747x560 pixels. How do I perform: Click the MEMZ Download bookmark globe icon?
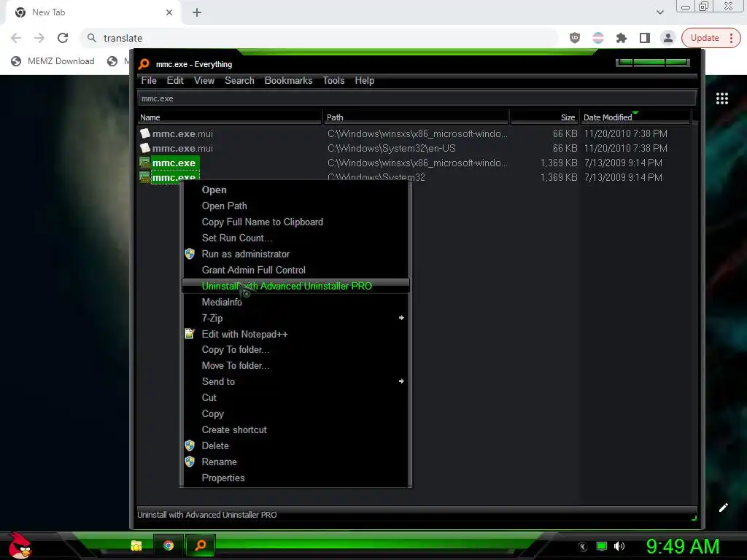[x=16, y=61]
